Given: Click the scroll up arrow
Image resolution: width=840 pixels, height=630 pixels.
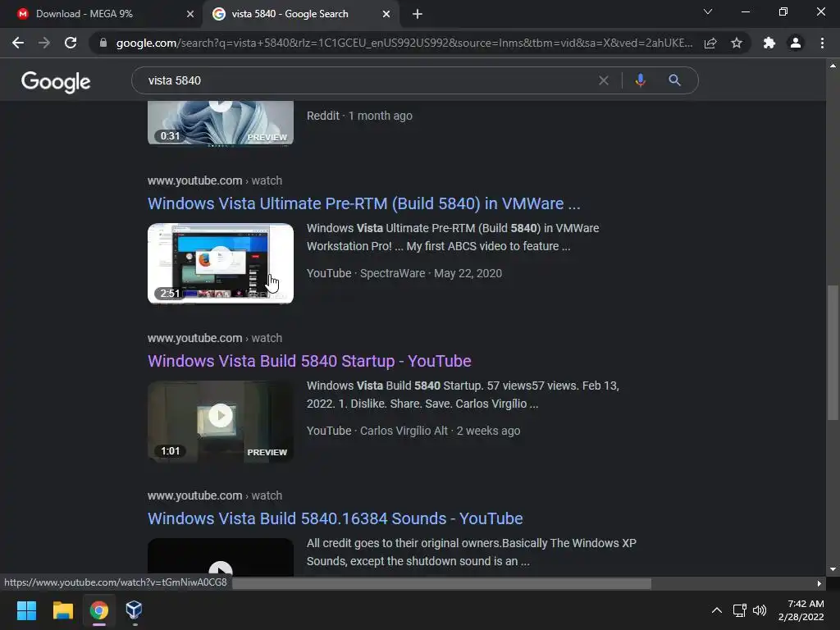Looking at the screenshot, I should click(x=832, y=66).
